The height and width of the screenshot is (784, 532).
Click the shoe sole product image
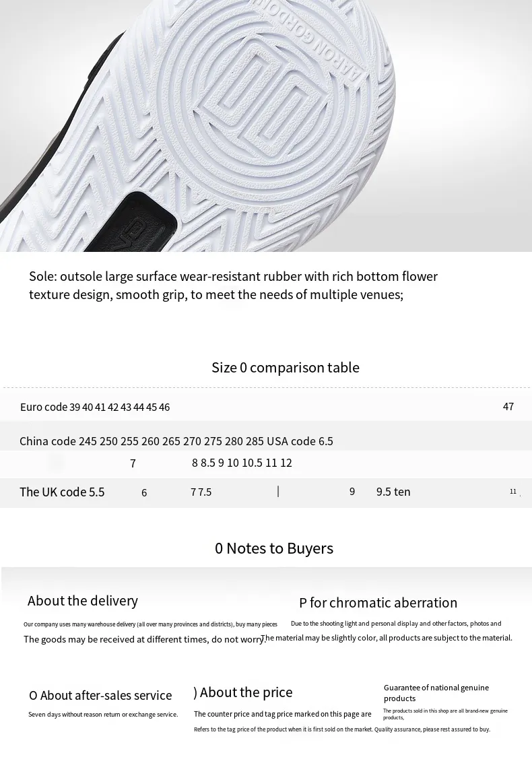point(266,125)
